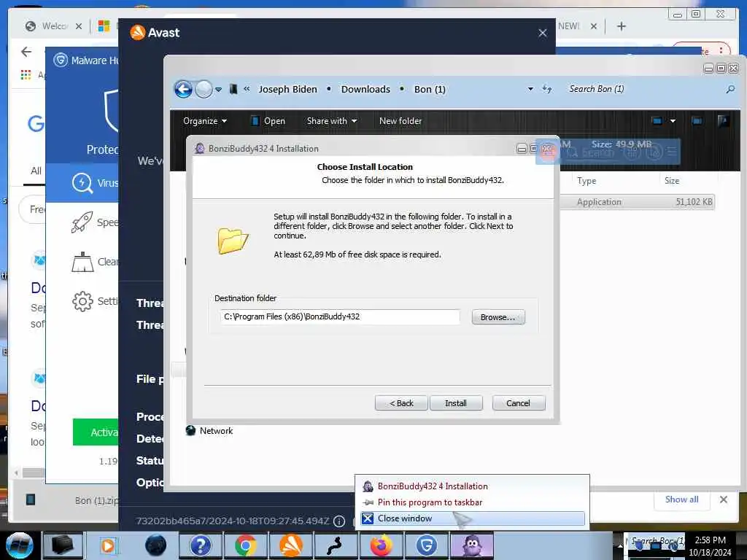Image resolution: width=747 pixels, height=560 pixels.
Task: Click Open in the Explorer toolbar
Action: tap(268, 121)
